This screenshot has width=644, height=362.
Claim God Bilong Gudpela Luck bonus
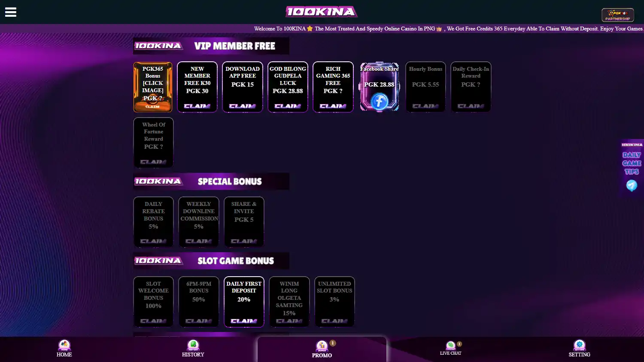coord(288,87)
